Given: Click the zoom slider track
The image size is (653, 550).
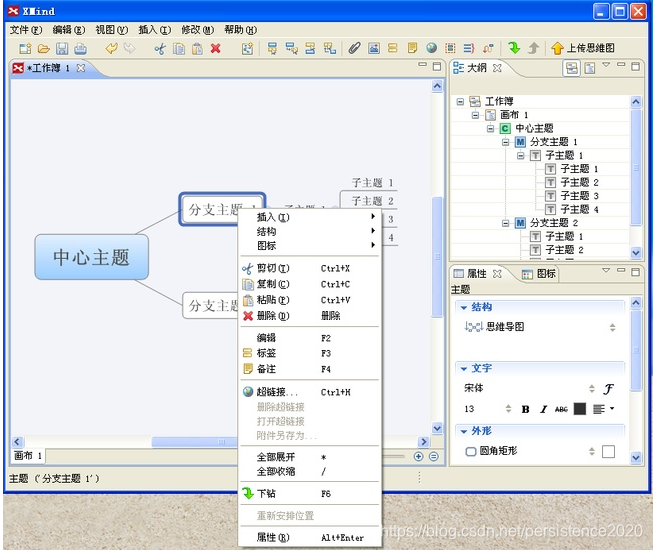Looking at the screenshot, I should [394, 456].
